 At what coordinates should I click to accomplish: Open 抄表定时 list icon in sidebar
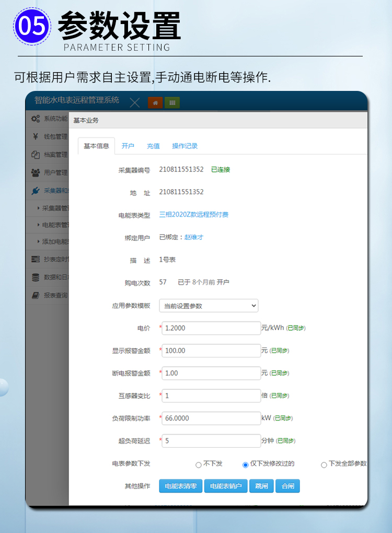click(x=36, y=259)
